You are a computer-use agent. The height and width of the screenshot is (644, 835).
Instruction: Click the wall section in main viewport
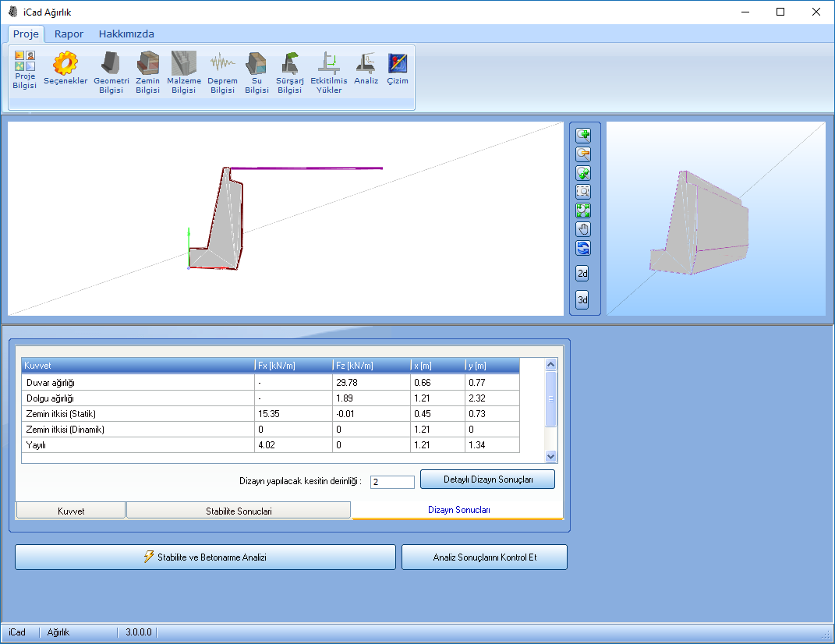[226, 224]
